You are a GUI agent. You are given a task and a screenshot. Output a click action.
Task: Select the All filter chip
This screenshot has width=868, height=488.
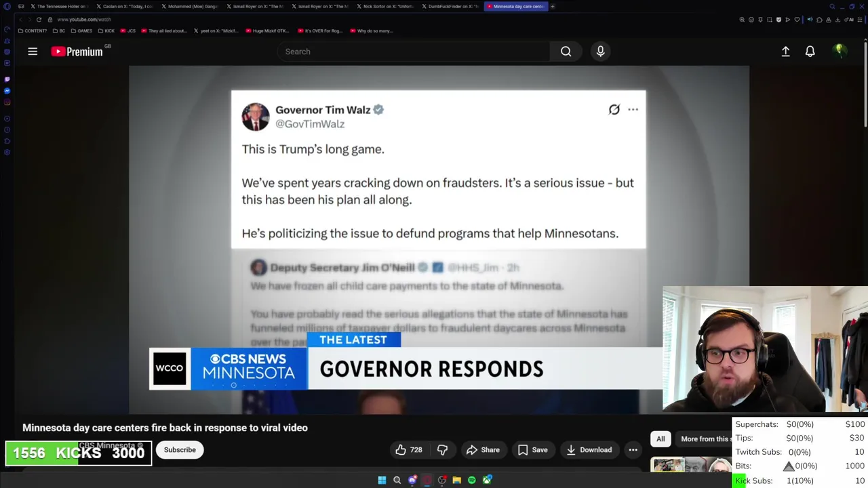tap(660, 439)
